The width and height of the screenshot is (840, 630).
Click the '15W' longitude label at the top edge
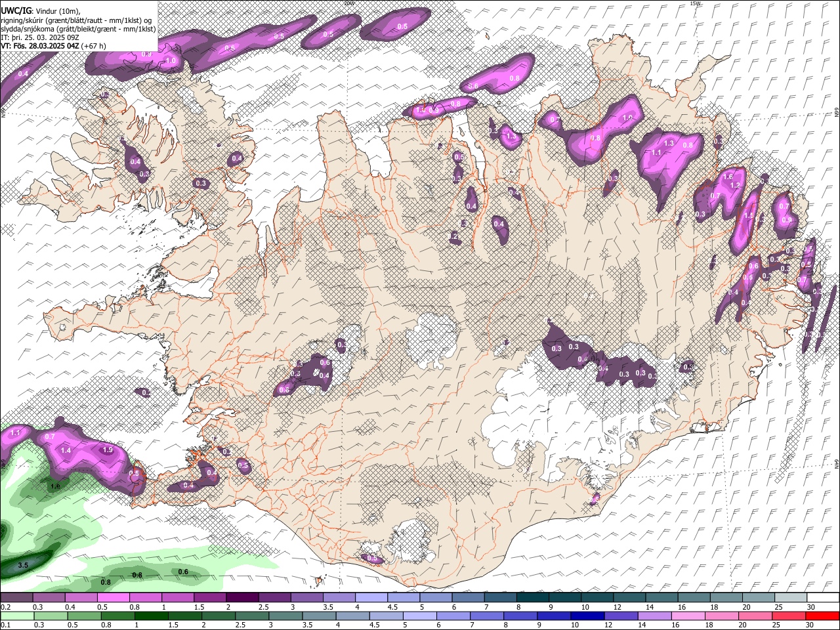696,3
